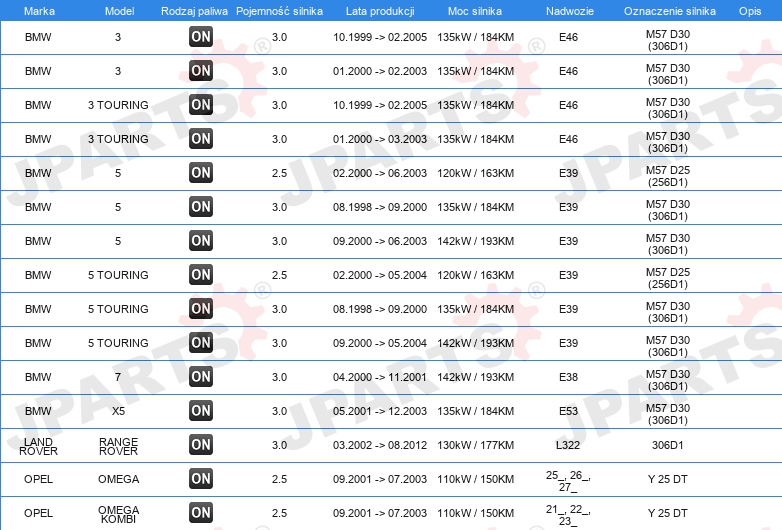Click the ON icon in the 3 TOURING 01.2000 -> 03.2003 row
Viewport: 782px width, 530px height.
click(201, 138)
